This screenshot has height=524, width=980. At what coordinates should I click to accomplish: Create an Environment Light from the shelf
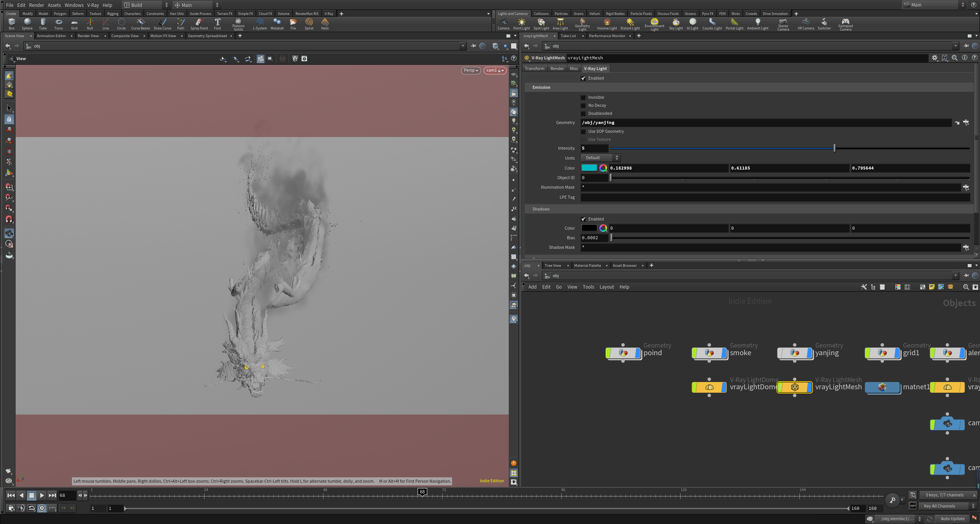(655, 24)
